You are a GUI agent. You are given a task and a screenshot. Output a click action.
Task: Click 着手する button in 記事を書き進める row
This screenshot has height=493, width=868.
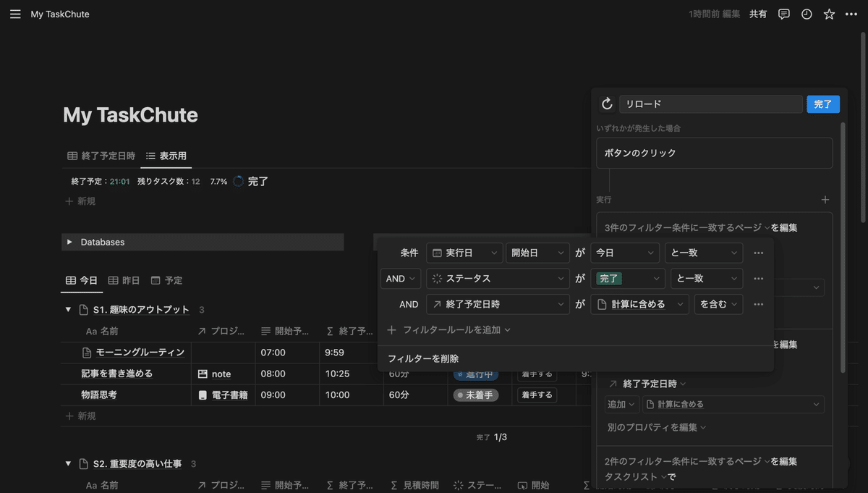(x=536, y=374)
